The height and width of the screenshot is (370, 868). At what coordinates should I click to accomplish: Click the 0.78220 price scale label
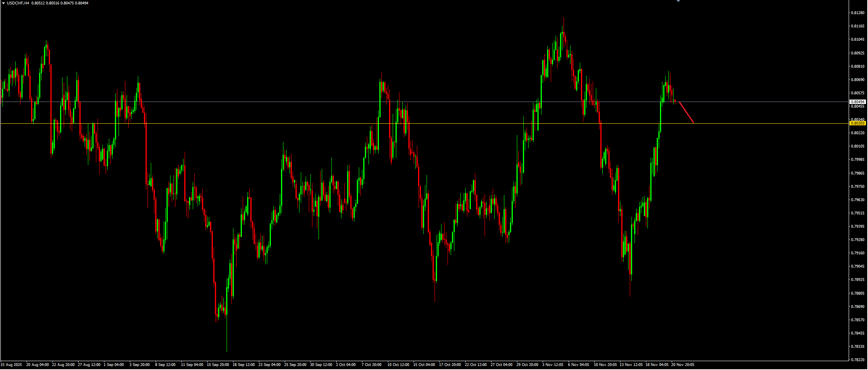coord(858,359)
